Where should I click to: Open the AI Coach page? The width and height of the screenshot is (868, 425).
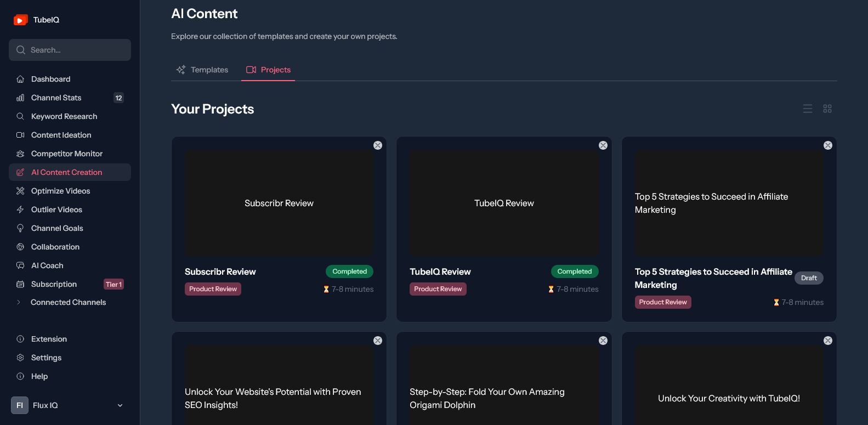(70, 265)
